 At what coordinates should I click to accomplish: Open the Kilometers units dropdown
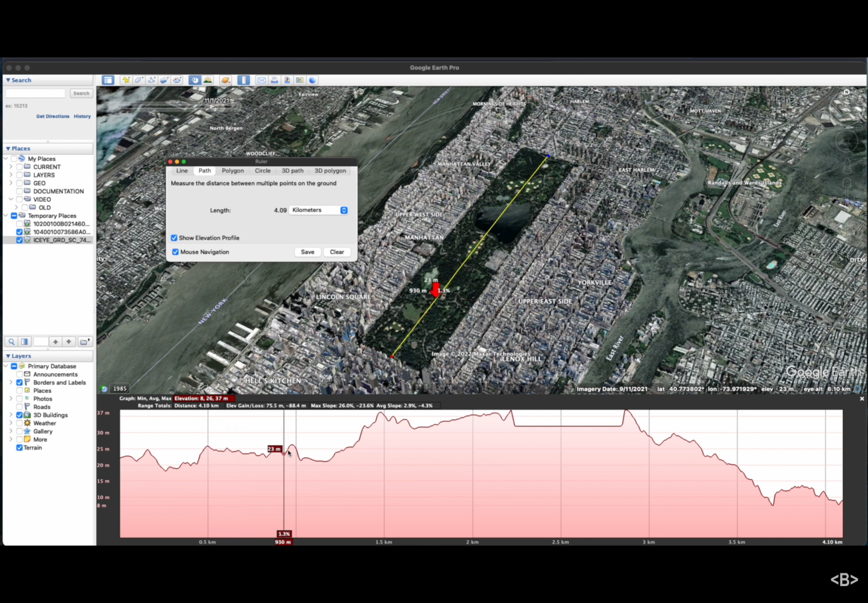[319, 210]
